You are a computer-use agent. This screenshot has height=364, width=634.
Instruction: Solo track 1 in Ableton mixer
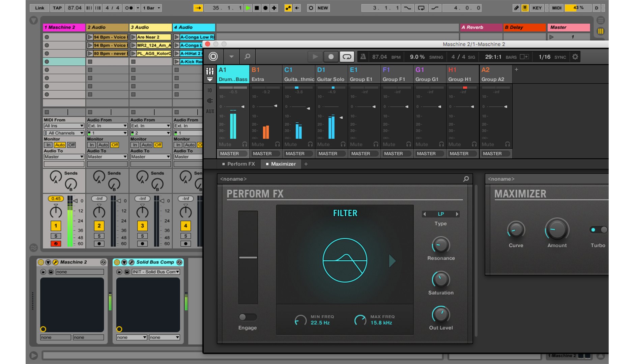click(56, 236)
